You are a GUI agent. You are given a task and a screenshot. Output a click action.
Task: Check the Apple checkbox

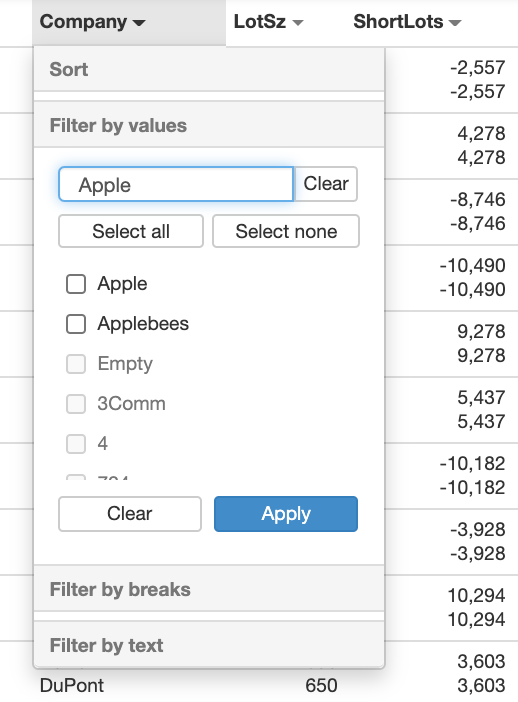[x=76, y=284]
